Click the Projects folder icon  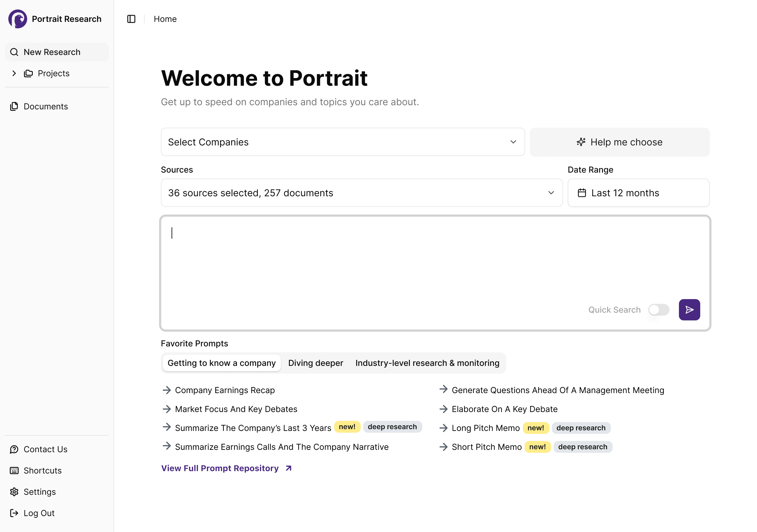[28, 73]
